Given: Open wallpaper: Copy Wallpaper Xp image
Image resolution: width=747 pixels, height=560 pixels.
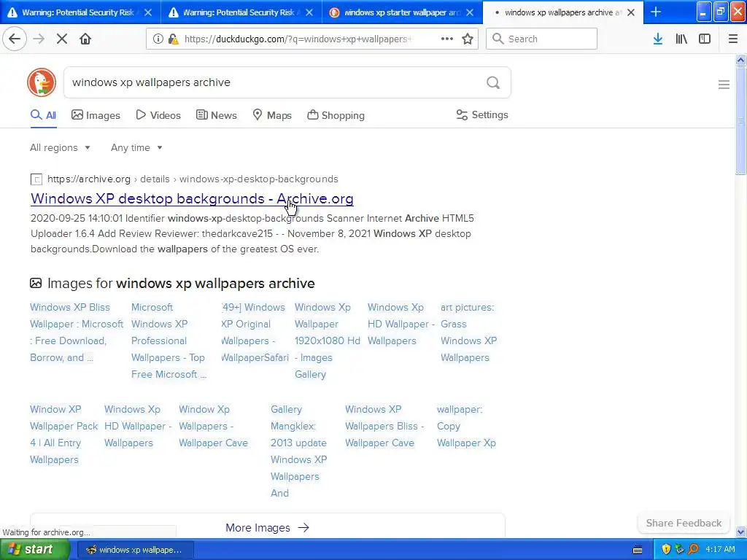Looking at the screenshot, I should [466, 426].
